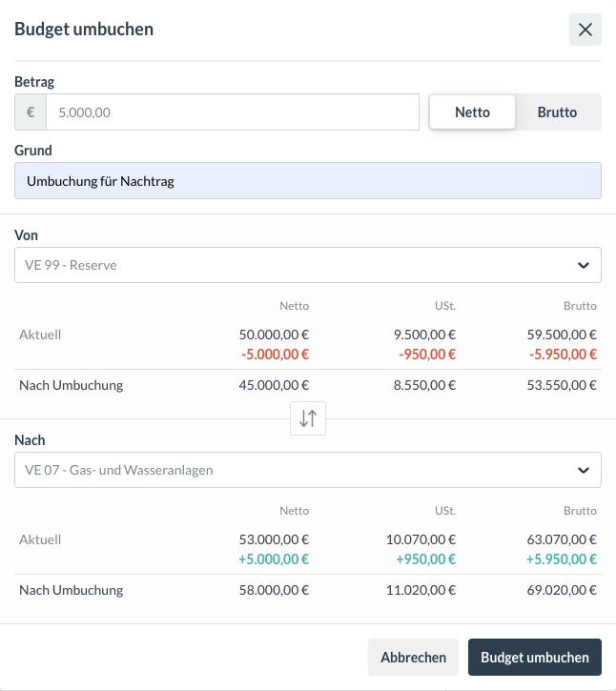Image resolution: width=616 pixels, height=691 pixels.
Task: Click the 45.000,00 € Nach Umbuchung value
Action: click(x=274, y=386)
